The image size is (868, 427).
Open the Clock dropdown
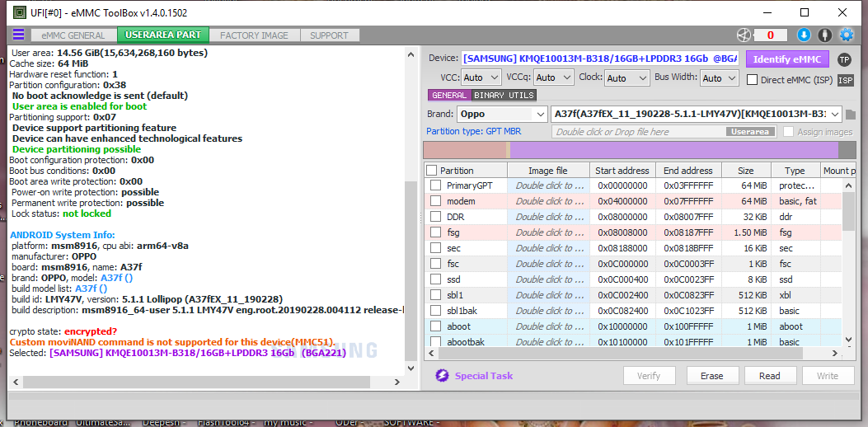coord(626,78)
